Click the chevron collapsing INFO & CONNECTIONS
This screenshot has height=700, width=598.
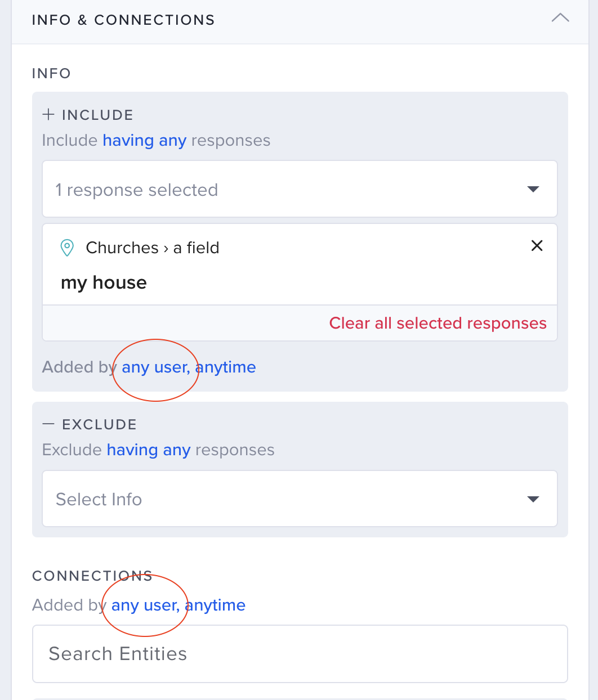pos(560,17)
